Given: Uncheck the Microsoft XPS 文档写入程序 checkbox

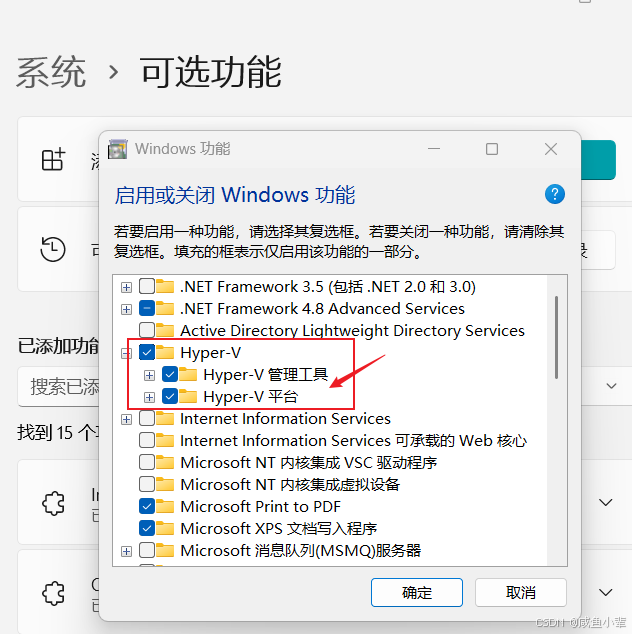Looking at the screenshot, I should [x=147, y=528].
